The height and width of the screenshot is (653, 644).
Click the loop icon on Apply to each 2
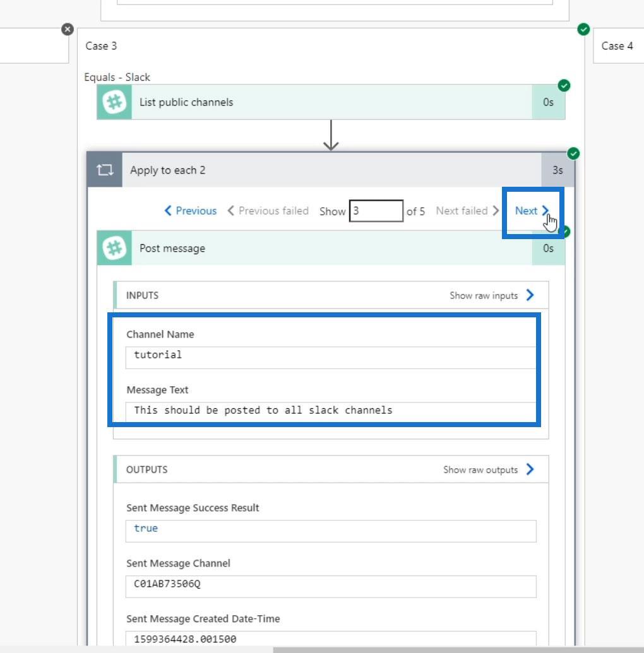click(105, 170)
